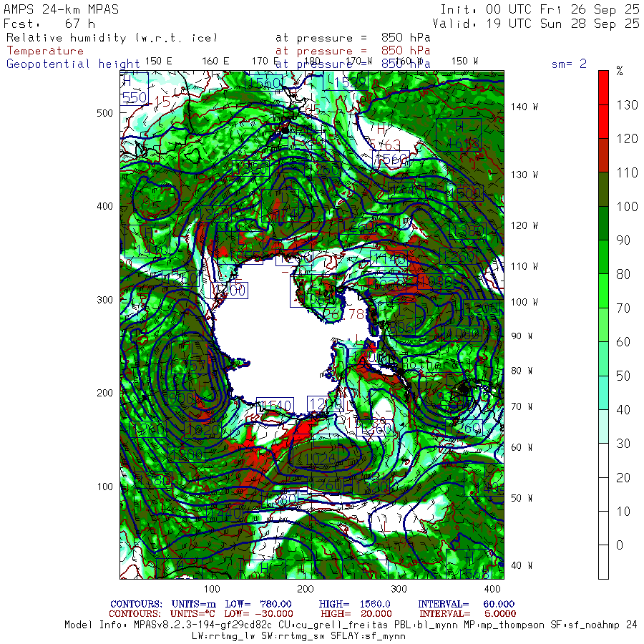Click the '100' tick on the left axis
The height and width of the screenshot is (644, 644).
point(104,487)
